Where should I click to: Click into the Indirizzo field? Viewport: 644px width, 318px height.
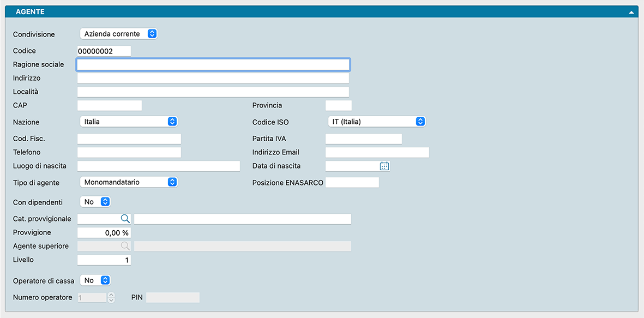click(213, 79)
